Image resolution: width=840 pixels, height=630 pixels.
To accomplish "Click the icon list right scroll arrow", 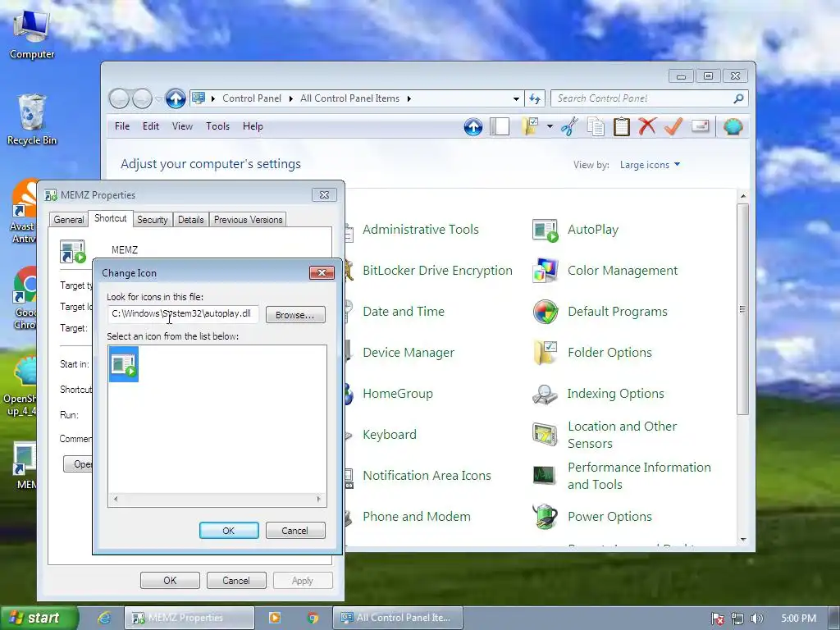I will click(319, 500).
